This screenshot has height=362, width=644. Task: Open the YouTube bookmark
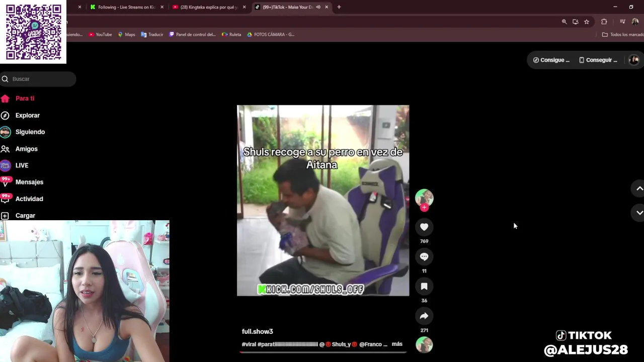click(x=100, y=34)
